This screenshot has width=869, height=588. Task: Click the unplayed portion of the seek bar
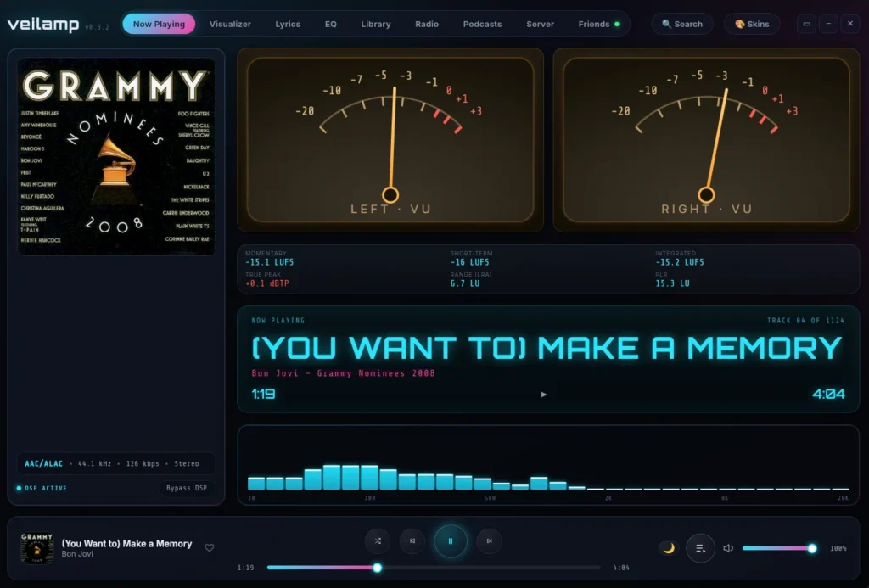(x=491, y=568)
